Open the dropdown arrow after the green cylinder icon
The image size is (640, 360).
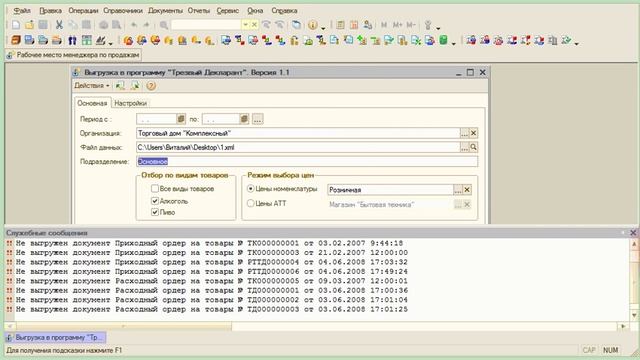coord(453,43)
